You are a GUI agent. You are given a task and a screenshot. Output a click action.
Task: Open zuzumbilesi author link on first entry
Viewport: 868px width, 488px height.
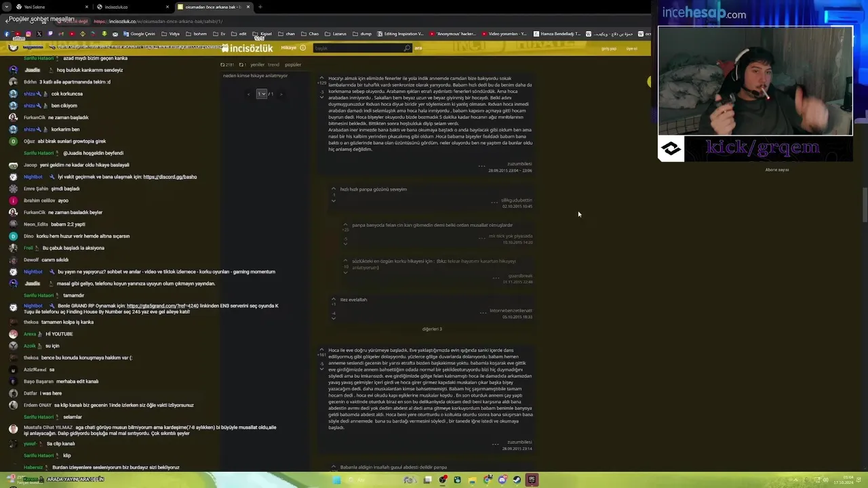coord(519,164)
